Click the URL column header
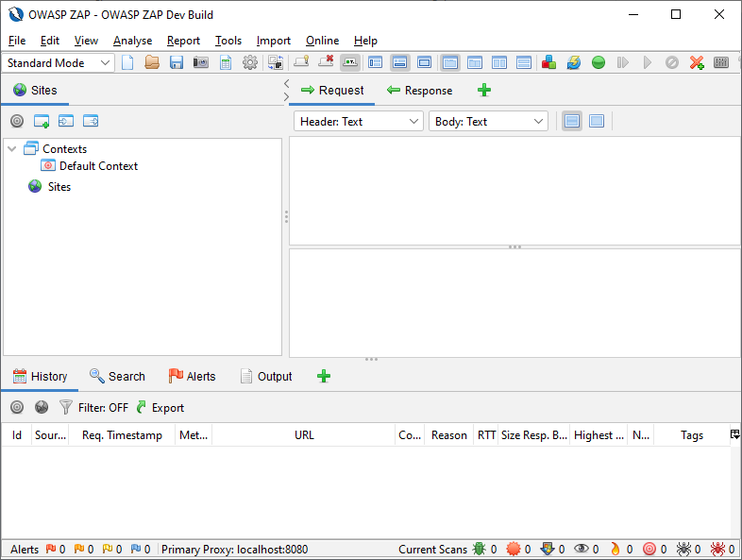The height and width of the screenshot is (560, 742). pyautogui.click(x=304, y=435)
